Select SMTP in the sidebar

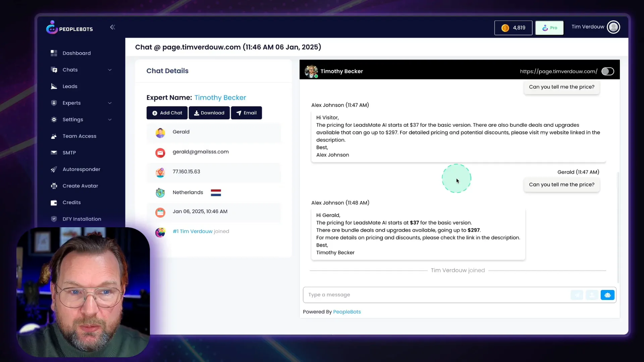click(69, 153)
